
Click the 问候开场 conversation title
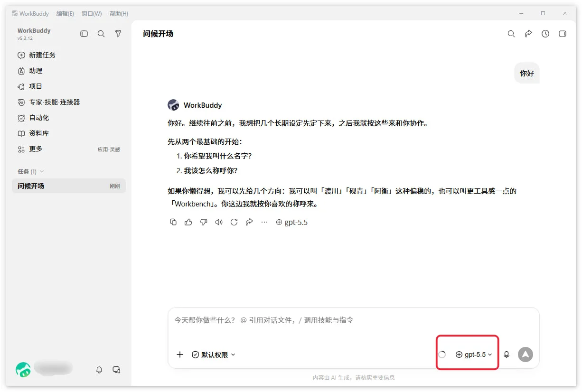click(x=158, y=34)
